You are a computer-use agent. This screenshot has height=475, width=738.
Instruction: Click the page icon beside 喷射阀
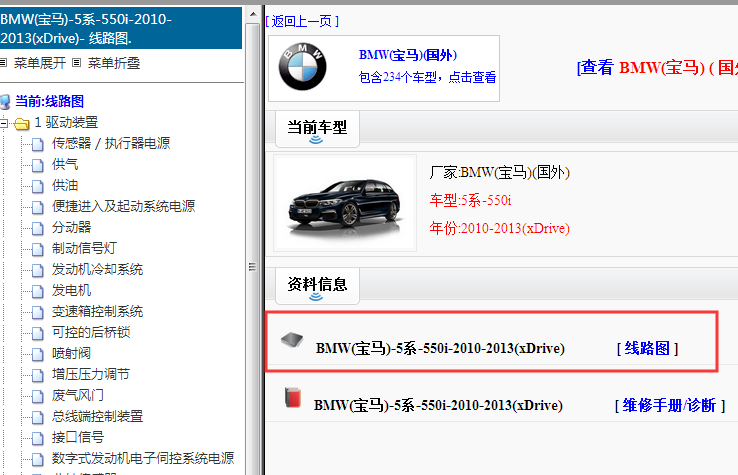click(38, 354)
